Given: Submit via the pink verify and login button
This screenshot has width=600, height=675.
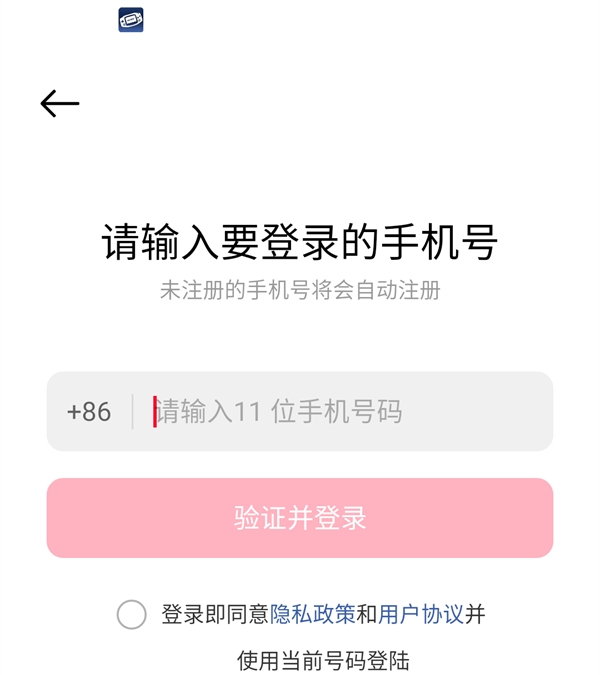Looking at the screenshot, I should 300,518.
